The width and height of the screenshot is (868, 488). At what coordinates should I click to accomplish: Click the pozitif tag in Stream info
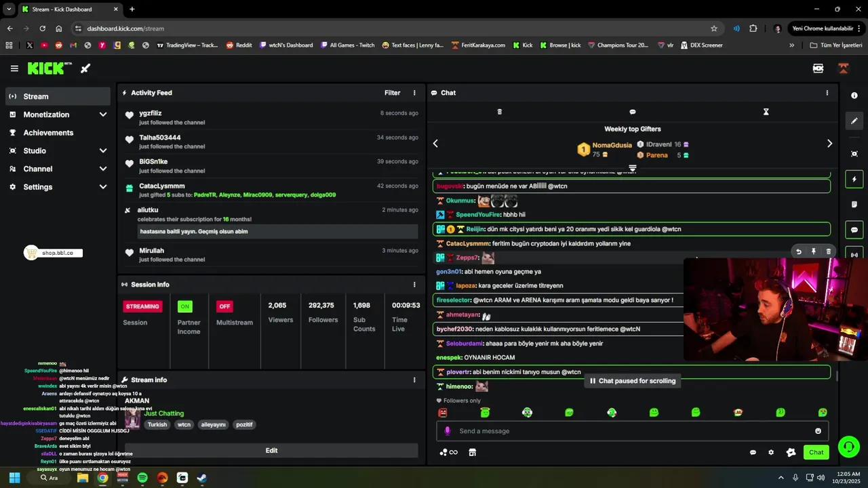[244, 425]
